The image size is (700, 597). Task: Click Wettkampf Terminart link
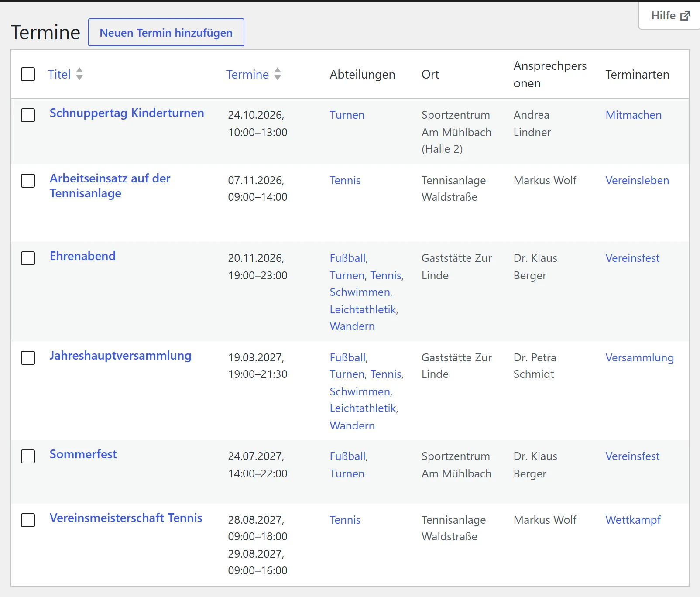(x=633, y=520)
